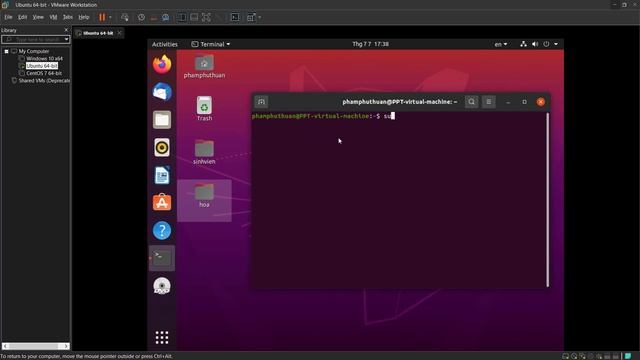Maximize the Terminal window
The image size is (640, 360).
pyautogui.click(x=524, y=102)
